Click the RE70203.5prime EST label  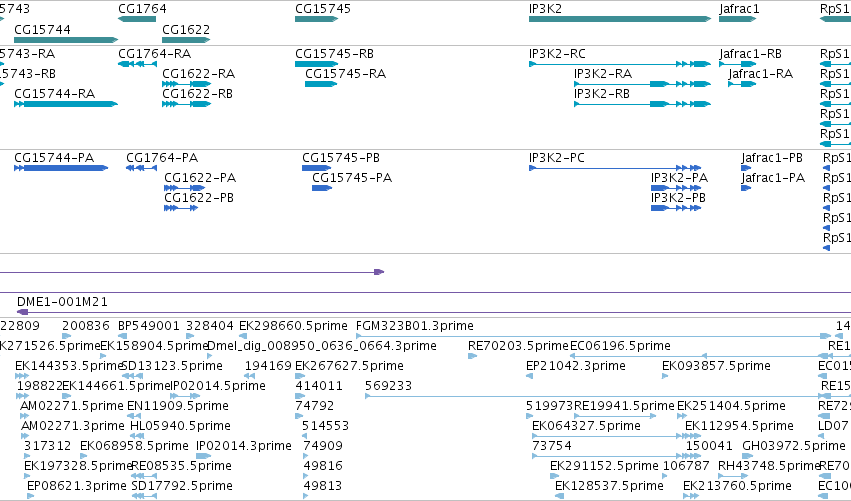(x=518, y=346)
